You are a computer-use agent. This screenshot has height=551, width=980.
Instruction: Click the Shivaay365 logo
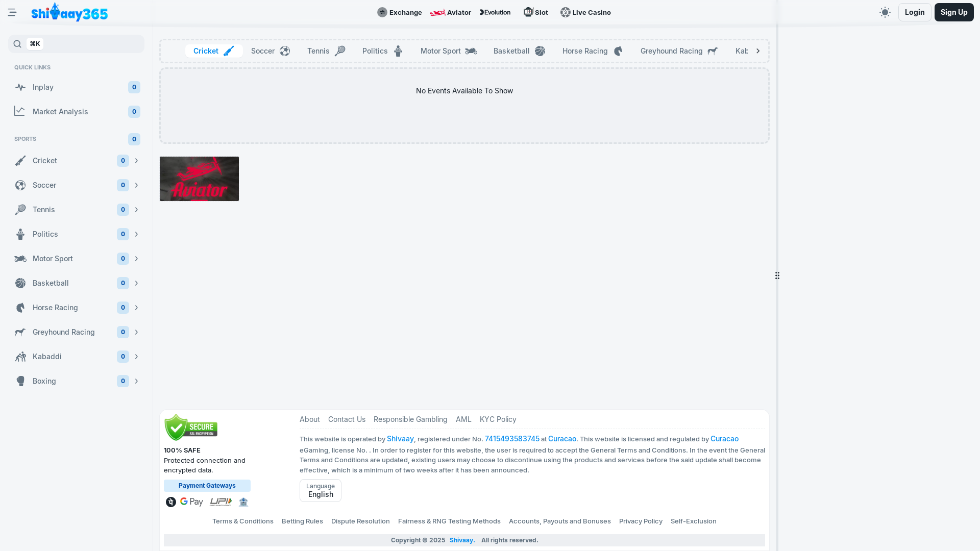click(x=69, y=12)
